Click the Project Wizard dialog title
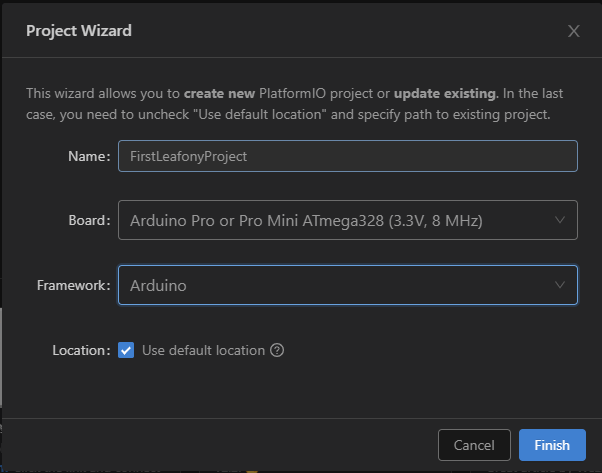This screenshot has height=473, width=602. [79, 31]
